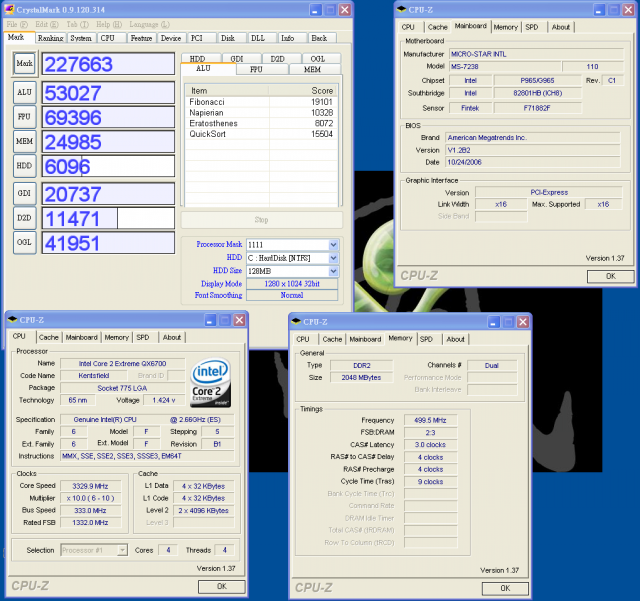Click the Score column header

tap(303, 91)
